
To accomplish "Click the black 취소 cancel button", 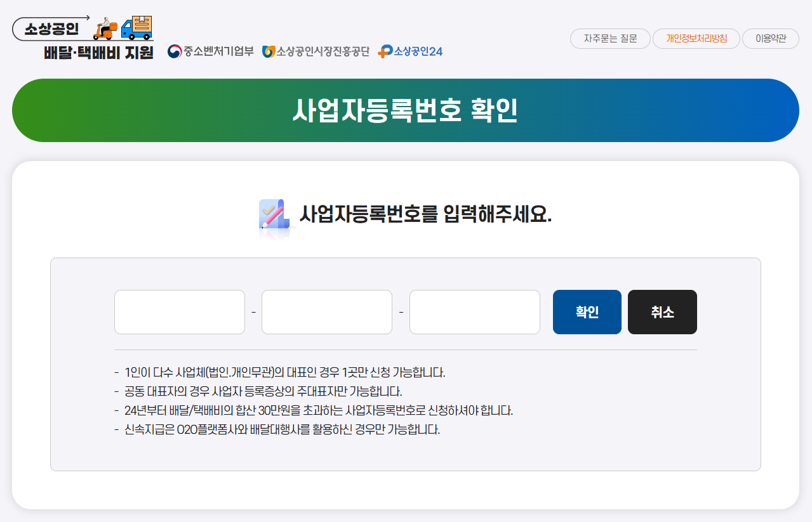I will click(x=662, y=311).
